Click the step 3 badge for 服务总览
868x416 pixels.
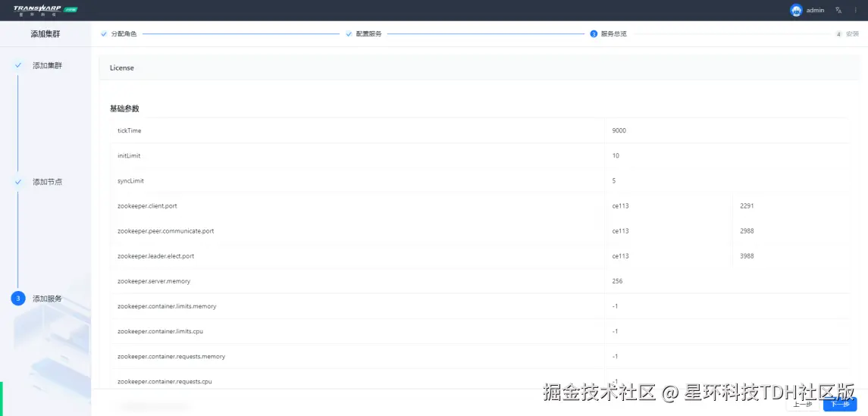594,34
